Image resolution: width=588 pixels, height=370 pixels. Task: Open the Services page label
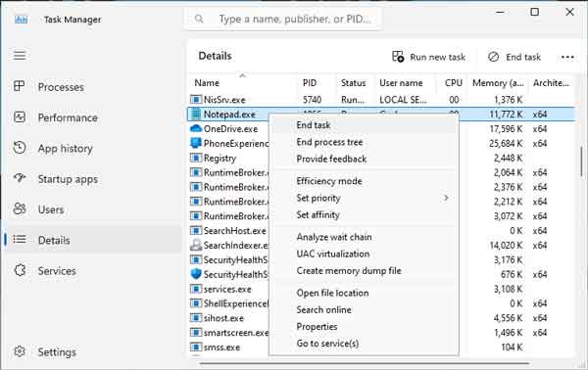coord(57,270)
